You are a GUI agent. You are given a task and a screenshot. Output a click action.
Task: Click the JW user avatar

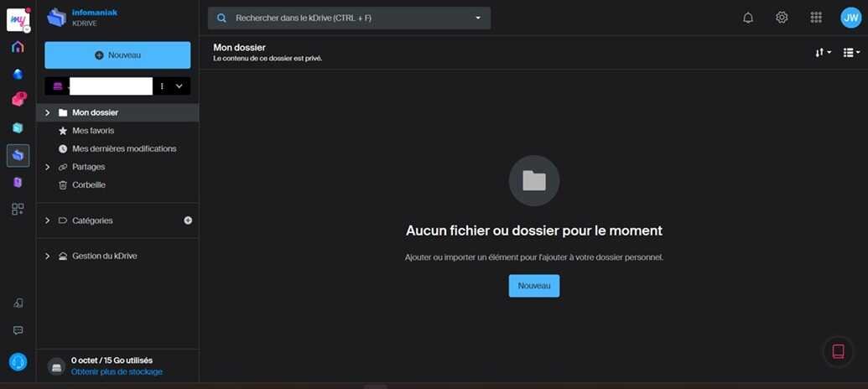click(850, 18)
